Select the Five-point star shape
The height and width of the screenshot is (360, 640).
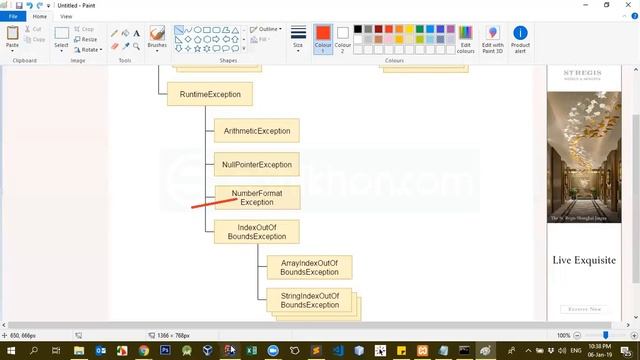[x=198, y=49]
